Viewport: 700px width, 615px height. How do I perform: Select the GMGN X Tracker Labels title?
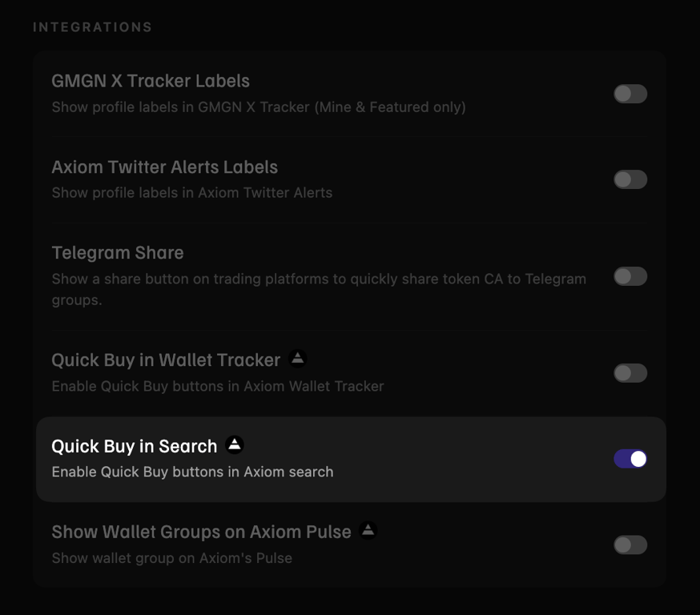tap(151, 81)
